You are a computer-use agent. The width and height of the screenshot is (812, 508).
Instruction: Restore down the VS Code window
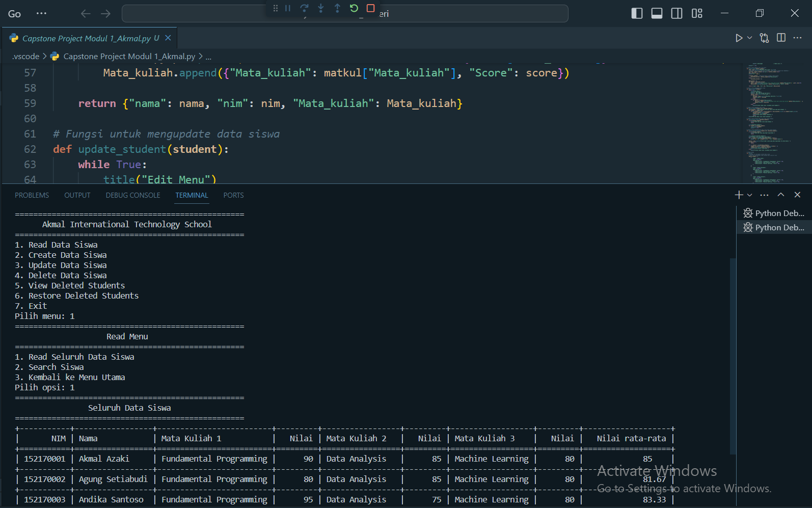760,13
